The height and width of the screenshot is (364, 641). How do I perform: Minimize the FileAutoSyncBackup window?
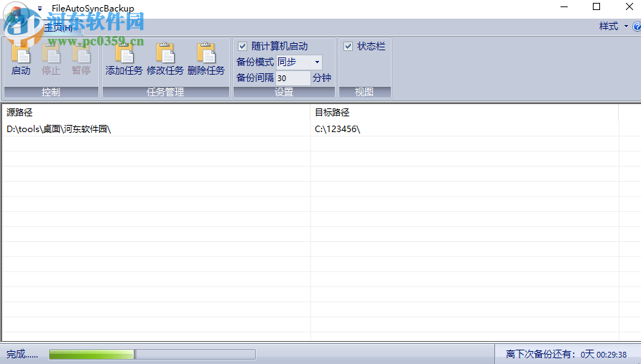[x=564, y=7]
